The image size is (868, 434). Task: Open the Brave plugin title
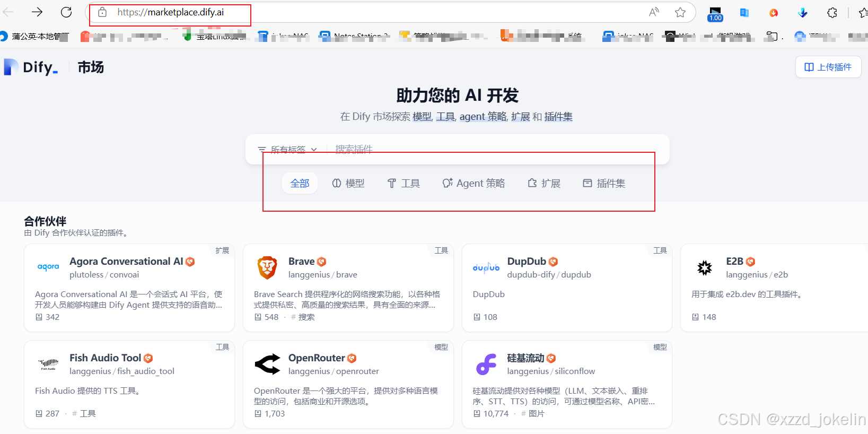click(302, 262)
